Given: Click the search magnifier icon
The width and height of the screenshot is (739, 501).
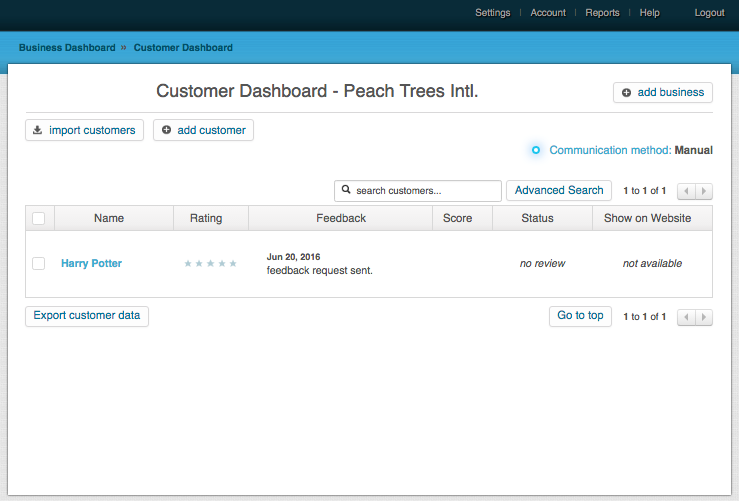Looking at the screenshot, I should (x=346, y=189).
